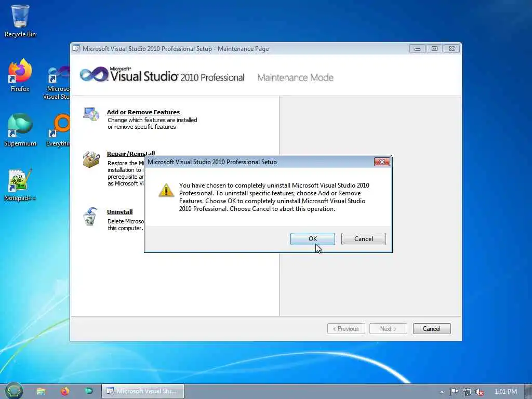Click the Add or Remove Features icon

91,114
